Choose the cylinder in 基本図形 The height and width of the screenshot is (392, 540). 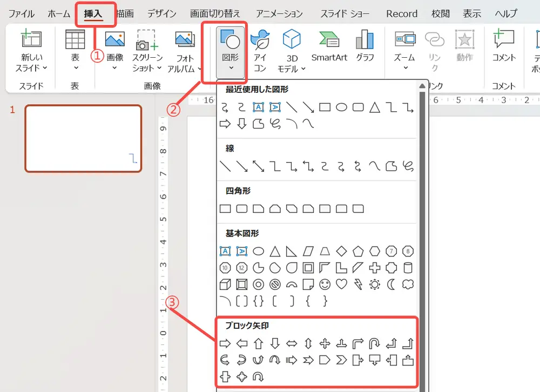[408, 268]
